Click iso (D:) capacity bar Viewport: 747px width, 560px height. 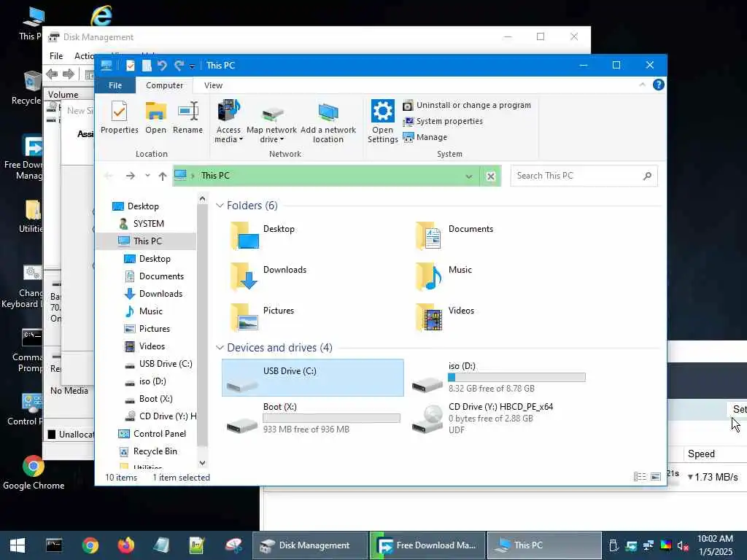pos(516,378)
